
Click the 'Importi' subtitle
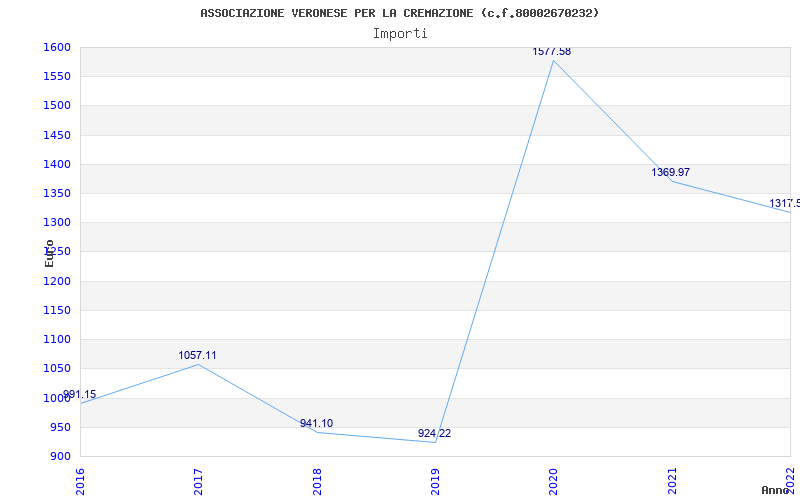400,34
